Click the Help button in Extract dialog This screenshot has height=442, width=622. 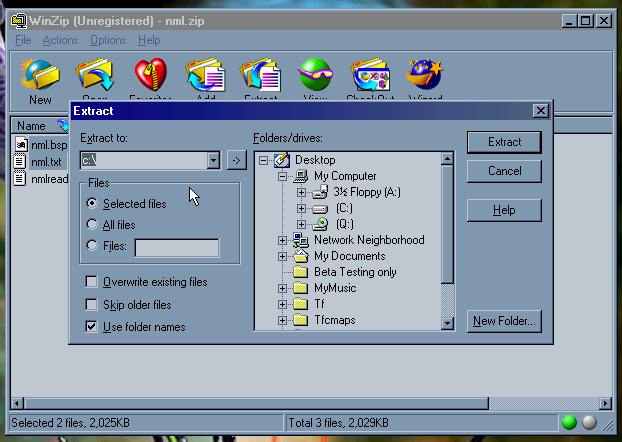[x=504, y=210]
